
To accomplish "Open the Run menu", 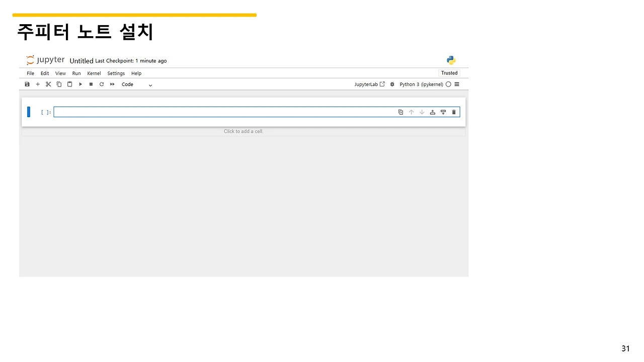I will point(76,73).
